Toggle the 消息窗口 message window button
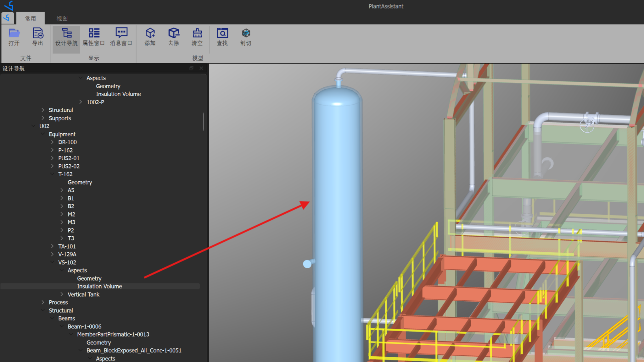644x362 pixels. click(121, 37)
